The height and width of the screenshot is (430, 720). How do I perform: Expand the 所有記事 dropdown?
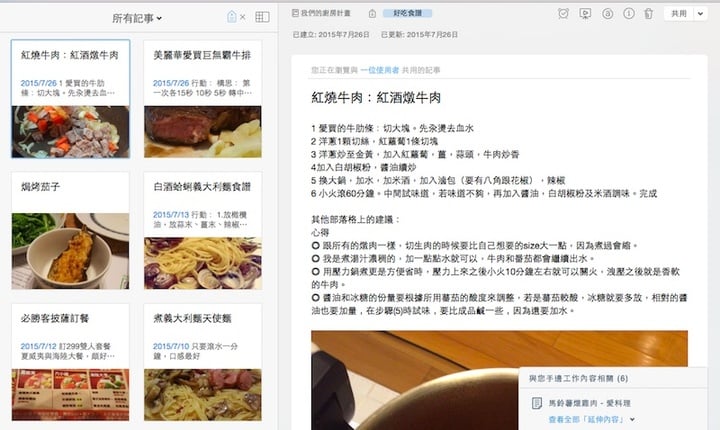(137, 18)
